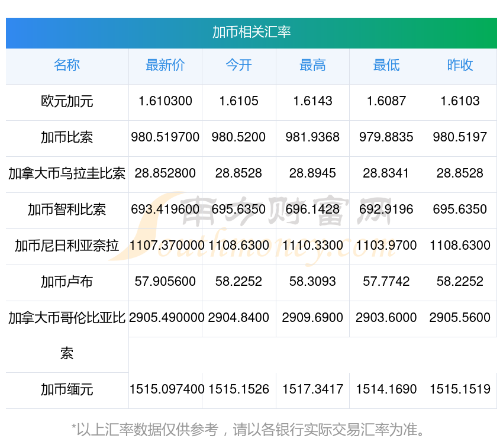
Task: Click the 欧元加元 row name
Action: click(x=67, y=101)
